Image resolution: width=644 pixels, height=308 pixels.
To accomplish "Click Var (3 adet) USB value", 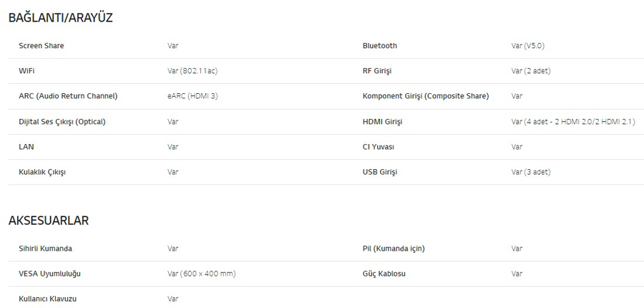I will click(531, 172).
